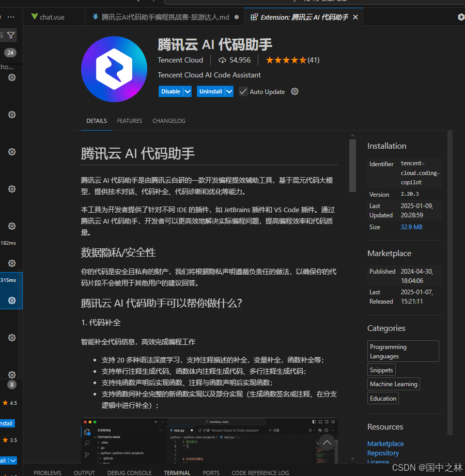Viewport: 465px width, 476px height.
Task: Click the 54,956 install count
Action: pos(240,60)
